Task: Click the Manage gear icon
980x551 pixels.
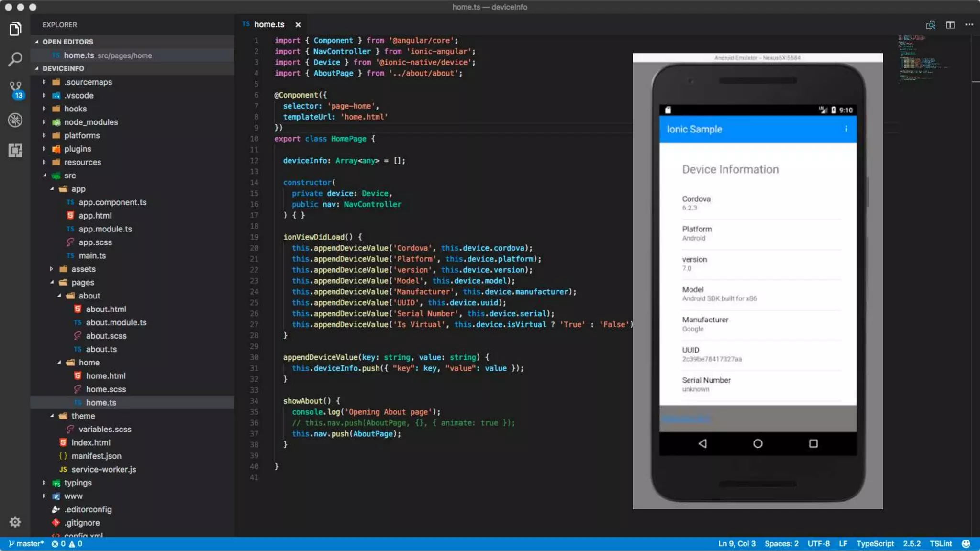Action: (x=15, y=522)
